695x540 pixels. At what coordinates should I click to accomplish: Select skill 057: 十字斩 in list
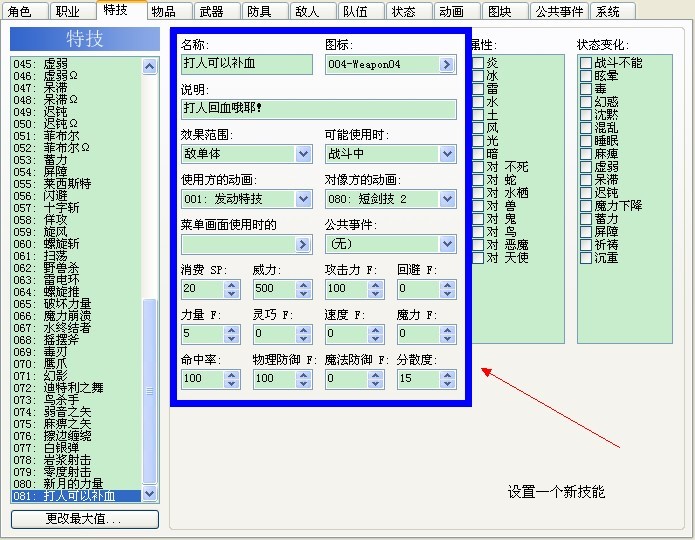click(76, 207)
